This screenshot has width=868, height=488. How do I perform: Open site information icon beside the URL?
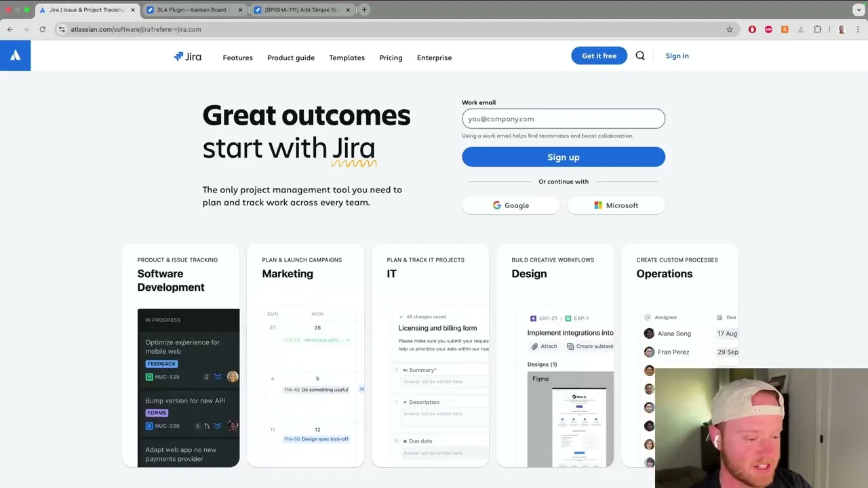[62, 29]
